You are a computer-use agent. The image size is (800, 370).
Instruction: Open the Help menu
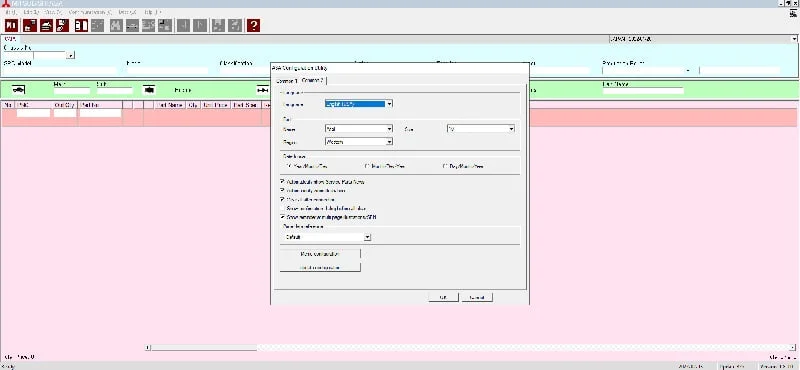[152, 12]
